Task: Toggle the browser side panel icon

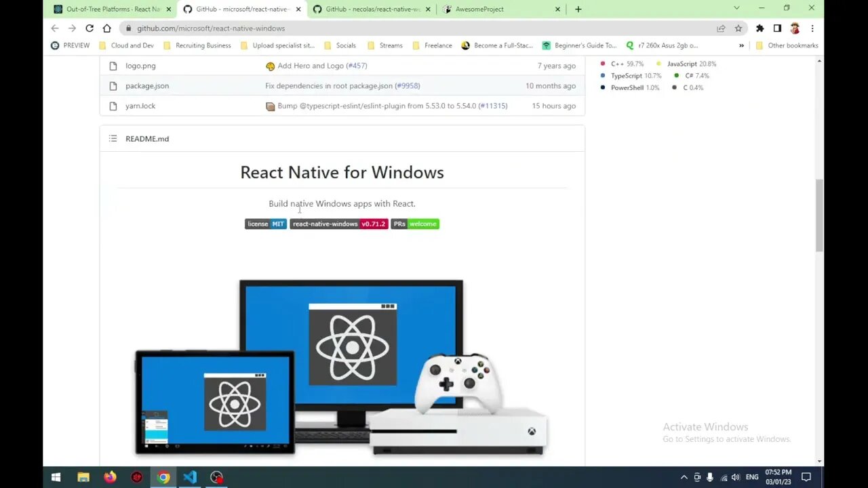Action: point(777,28)
